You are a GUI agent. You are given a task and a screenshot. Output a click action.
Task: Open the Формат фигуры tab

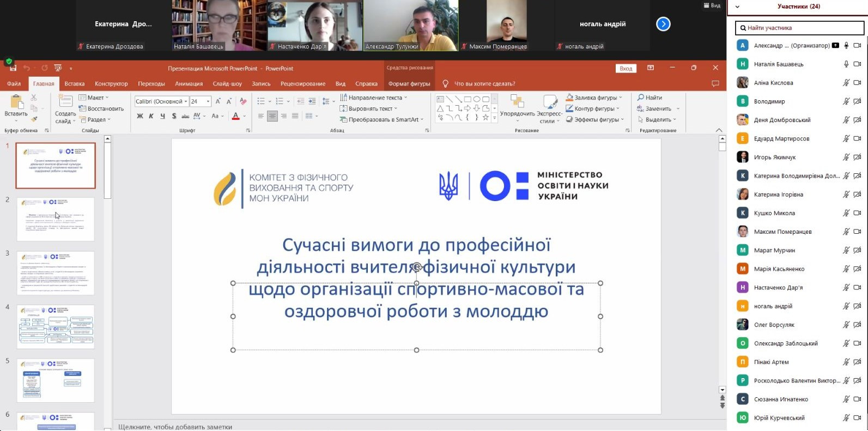[409, 84]
